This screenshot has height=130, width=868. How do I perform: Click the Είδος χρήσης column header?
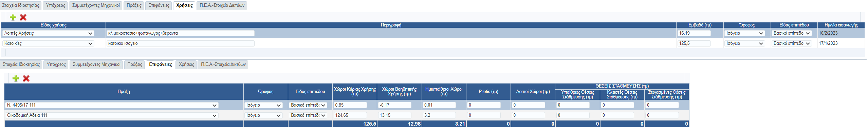coord(53,25)
